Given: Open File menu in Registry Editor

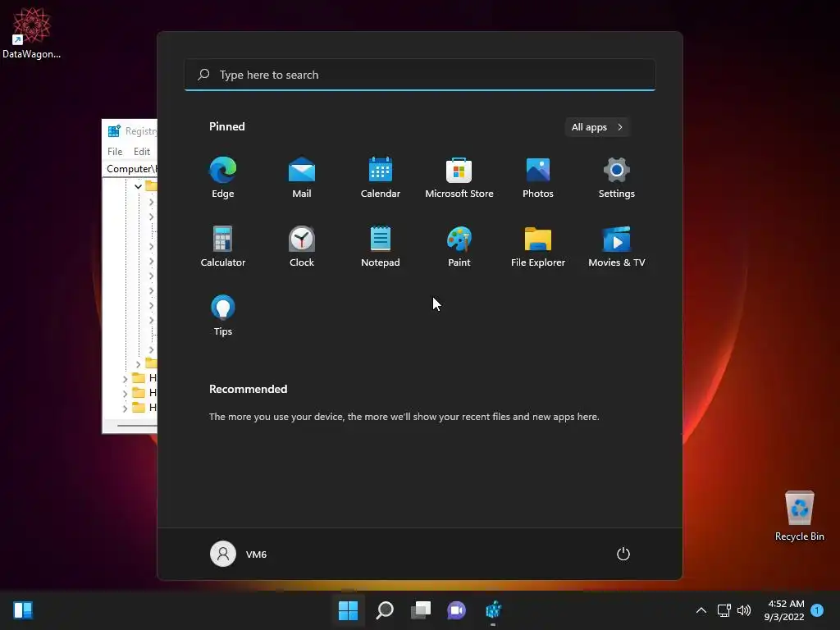Looking at the screenshot, I should tap(115, 152).
